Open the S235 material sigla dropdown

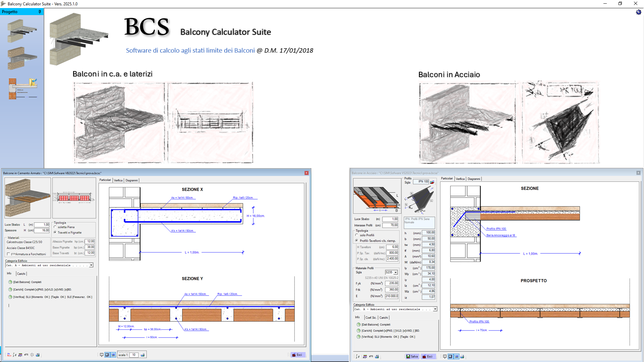396,273
